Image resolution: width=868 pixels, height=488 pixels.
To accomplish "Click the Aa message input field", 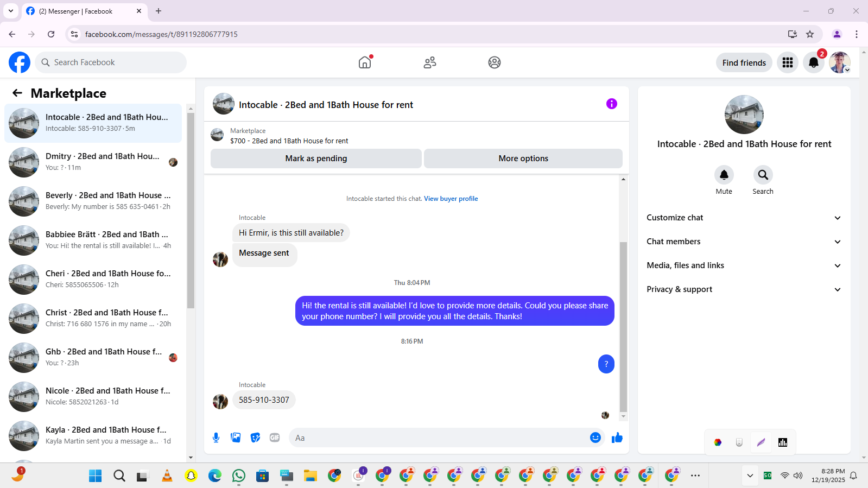I will click(440, 438).
